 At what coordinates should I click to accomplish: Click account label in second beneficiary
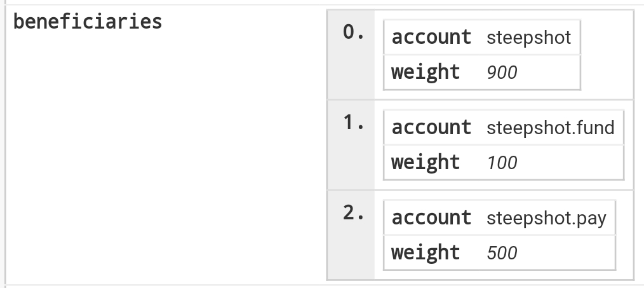coord(431,128)
